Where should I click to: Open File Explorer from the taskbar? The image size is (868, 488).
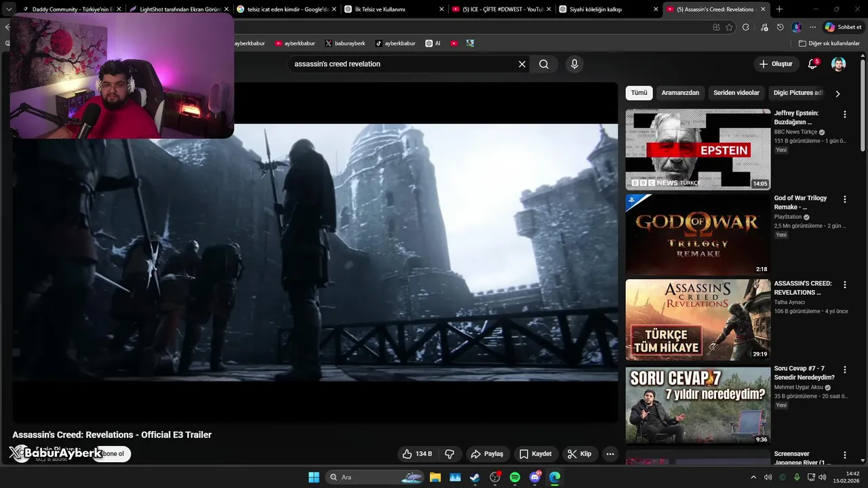pos(435,477)
